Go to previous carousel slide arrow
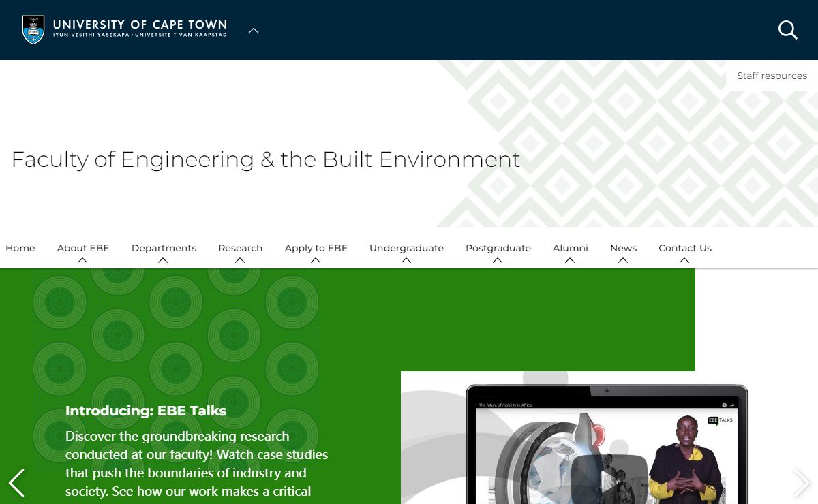This screenshot has width=818, height=504. point(16,483)
